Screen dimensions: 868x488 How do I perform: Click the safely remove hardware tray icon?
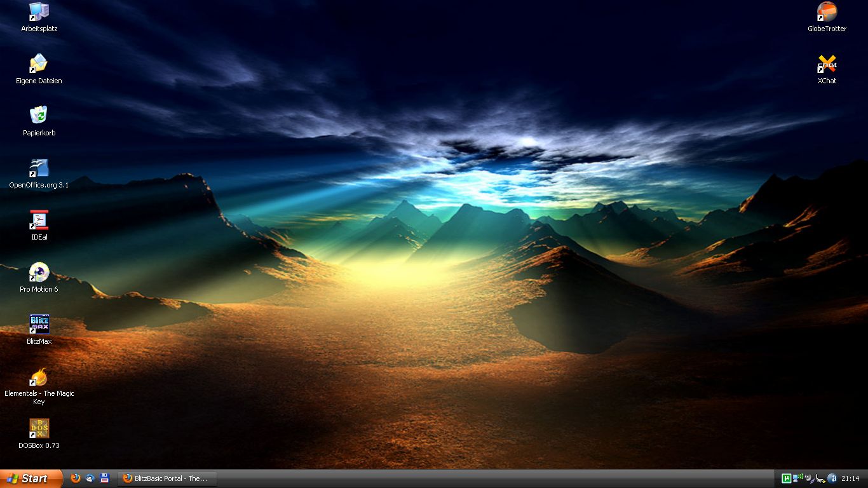coord(820,478)
